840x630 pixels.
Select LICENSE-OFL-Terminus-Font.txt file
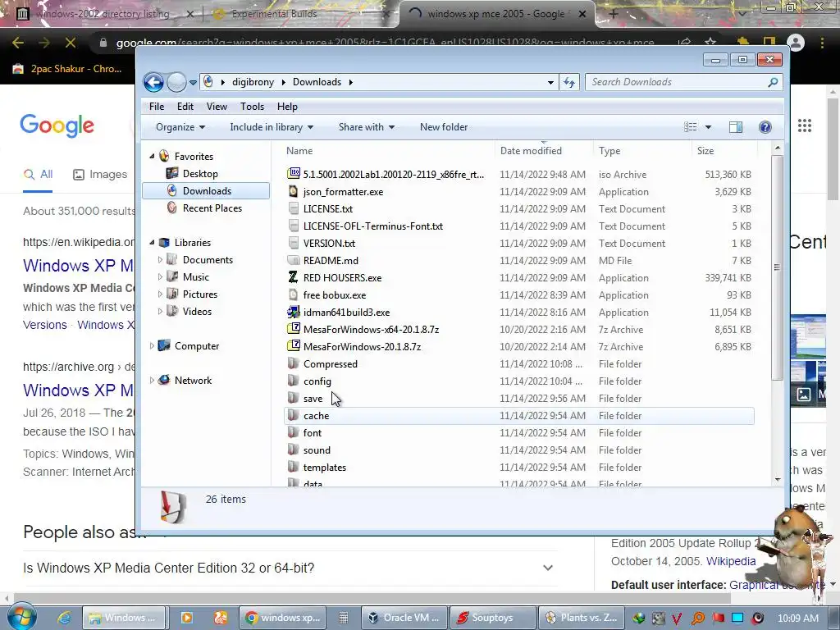(x=373, y=226)
